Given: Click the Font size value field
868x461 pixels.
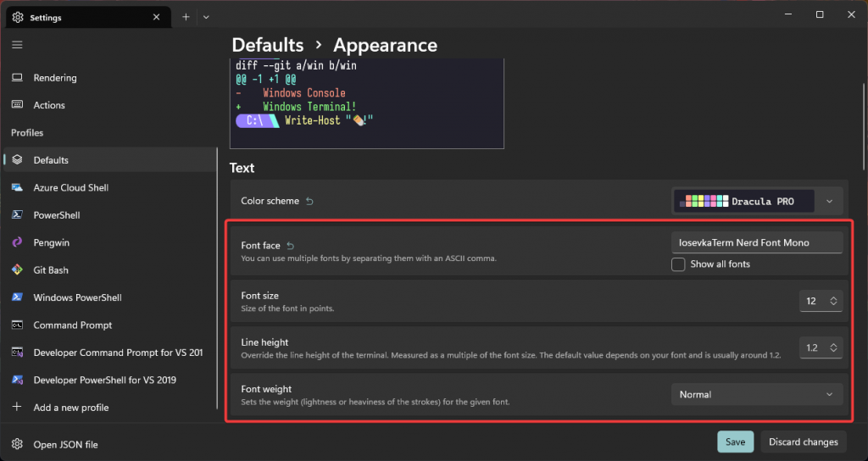Looking at the screenshot, I should [811, 301].
